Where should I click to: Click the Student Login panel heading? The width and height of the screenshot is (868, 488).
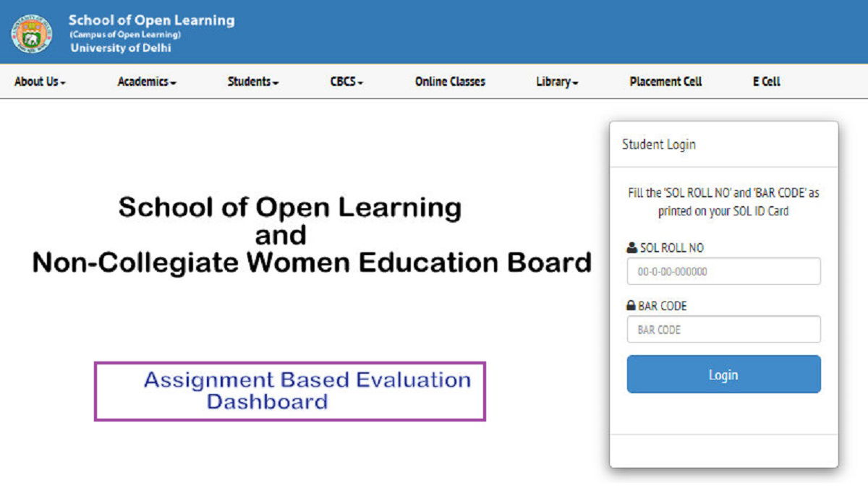tap(659, 145)
